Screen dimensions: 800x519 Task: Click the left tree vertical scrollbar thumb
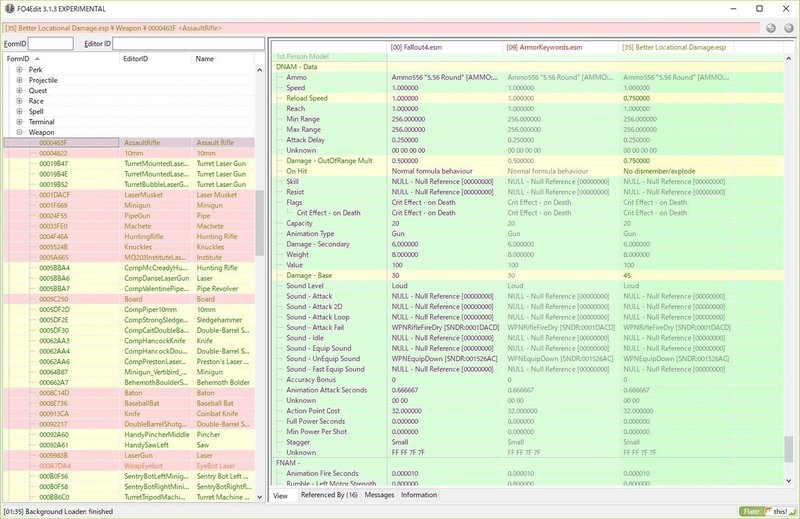(259, 223)
